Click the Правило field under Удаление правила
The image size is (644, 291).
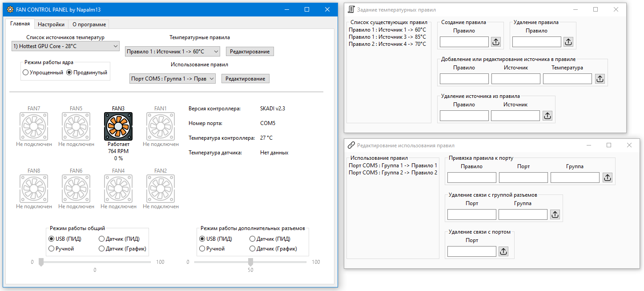(x=536, y=42)
